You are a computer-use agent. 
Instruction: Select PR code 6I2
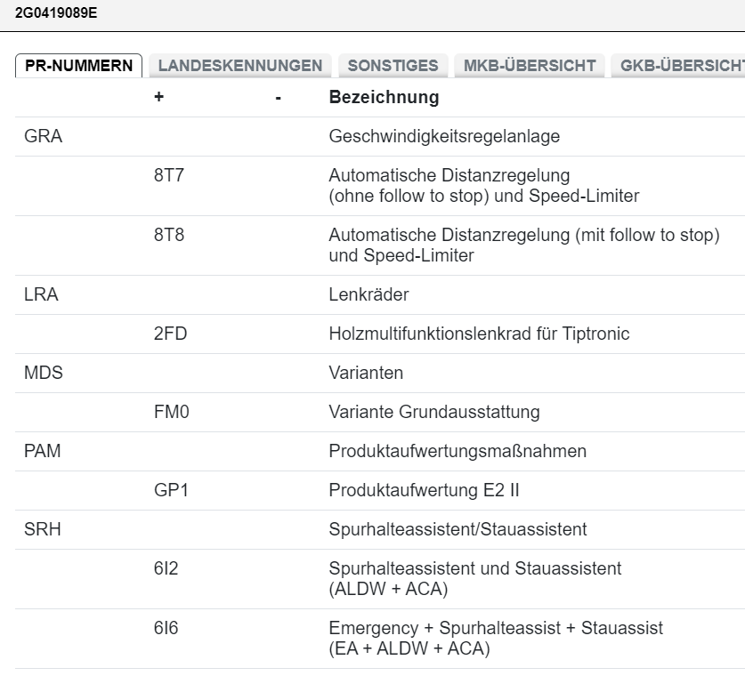166,568
